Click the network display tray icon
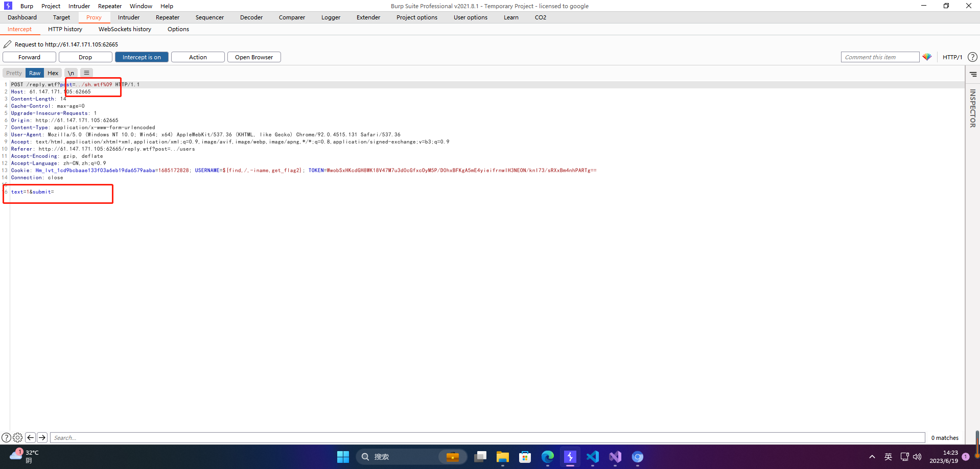This screenshot has width=980, height=469. [x=904, y=457]
